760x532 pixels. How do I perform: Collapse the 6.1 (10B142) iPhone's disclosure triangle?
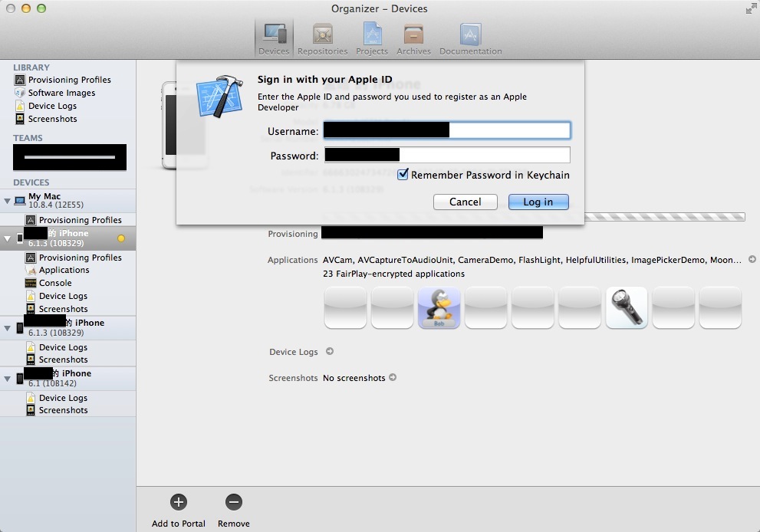pyautogui.click(x=7, y=379)
